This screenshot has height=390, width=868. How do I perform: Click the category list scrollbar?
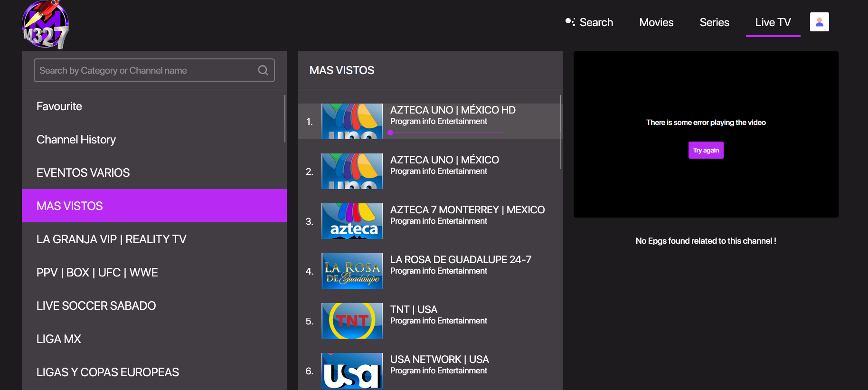coord(285,119)
